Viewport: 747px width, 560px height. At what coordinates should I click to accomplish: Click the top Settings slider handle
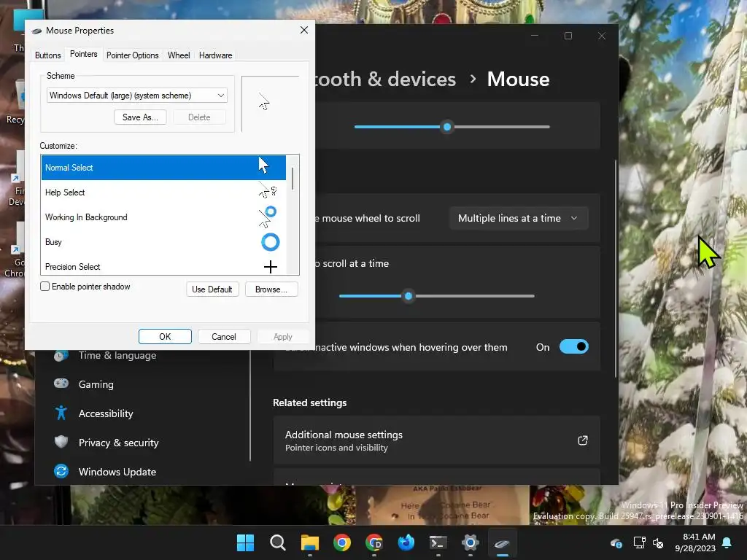(447, 127)
